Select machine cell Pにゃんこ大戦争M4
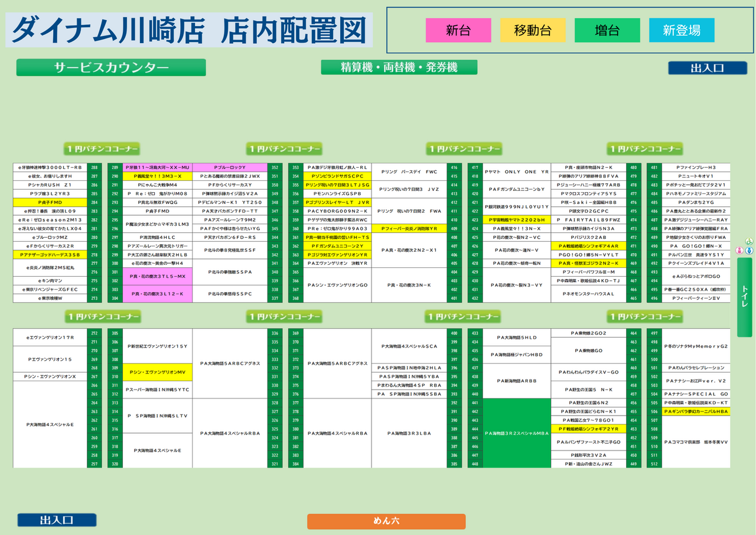 click(x=157, y=185)
